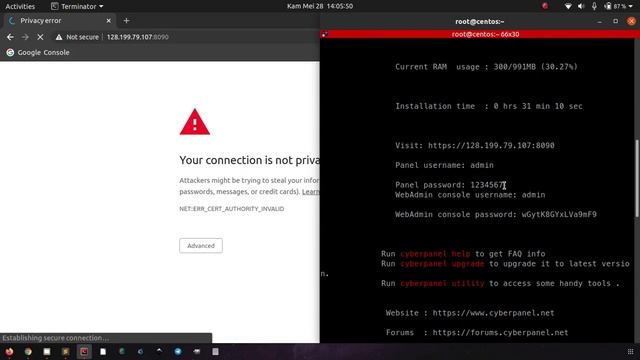Click the white up-arrow dock icon
The height and width of the screenshot is (360, 640).
click(x=159, y=351)
